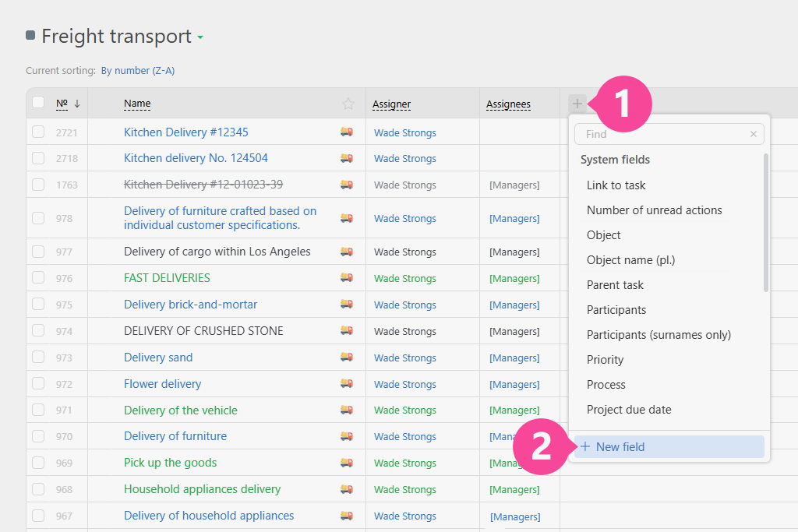Select Object name (pl.) field
The image size is (798, 532).
coord(630,260)
